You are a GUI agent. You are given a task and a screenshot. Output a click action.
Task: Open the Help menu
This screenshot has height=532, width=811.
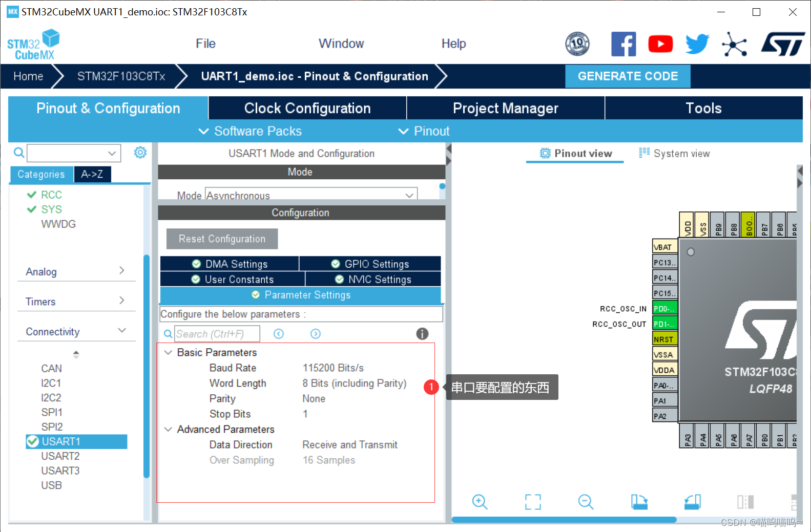point(454,44)
